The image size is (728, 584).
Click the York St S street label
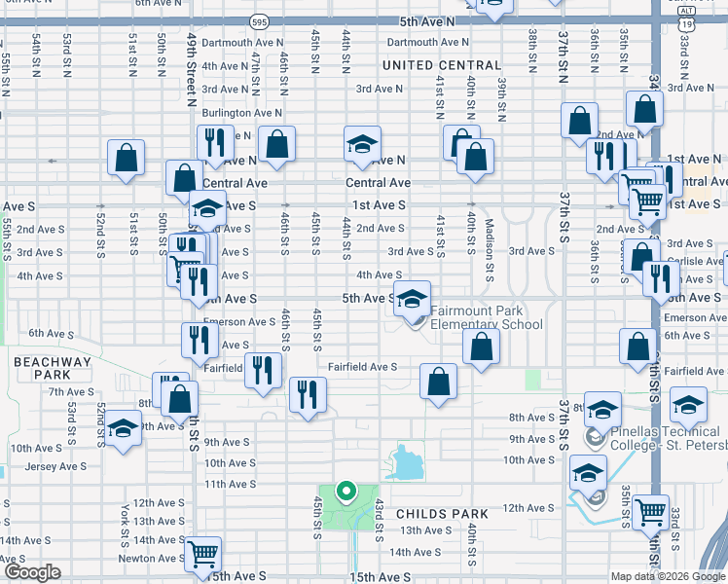125,526
